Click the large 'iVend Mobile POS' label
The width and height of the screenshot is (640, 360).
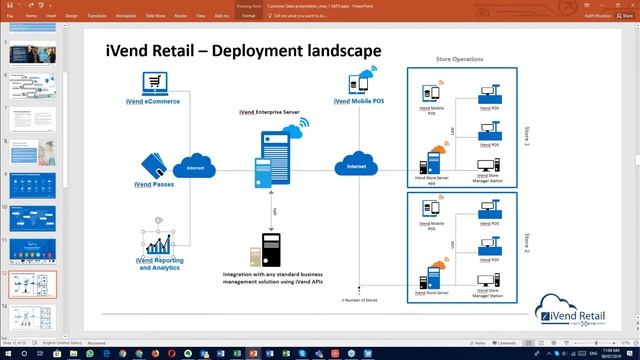click(359, 101)
